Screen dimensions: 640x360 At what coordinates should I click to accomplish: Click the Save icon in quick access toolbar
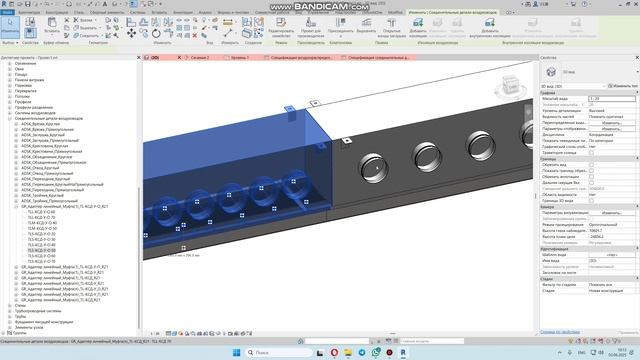coord(28,4)
